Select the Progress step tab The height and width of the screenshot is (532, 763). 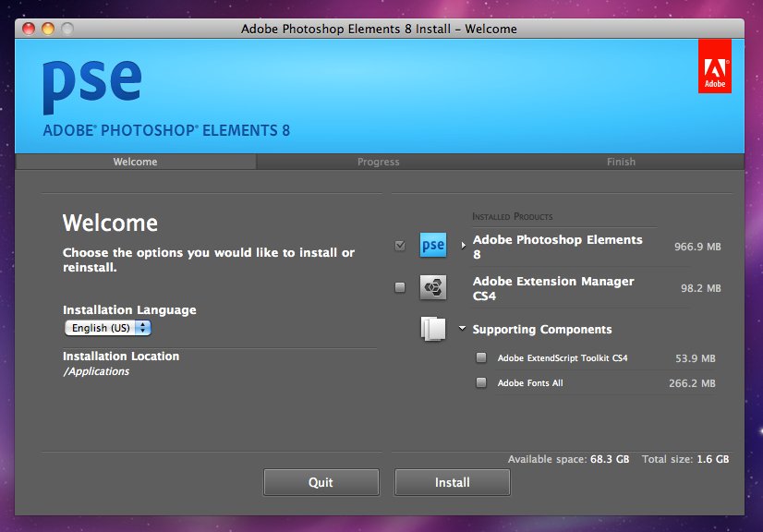click(x=379, y=162)
